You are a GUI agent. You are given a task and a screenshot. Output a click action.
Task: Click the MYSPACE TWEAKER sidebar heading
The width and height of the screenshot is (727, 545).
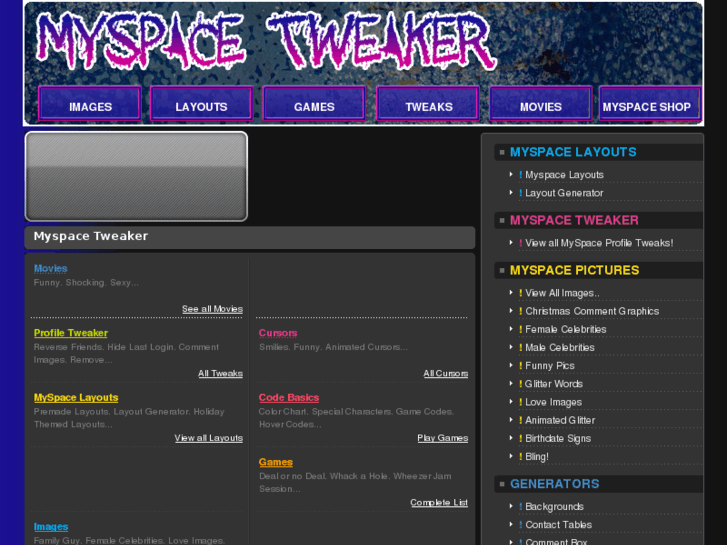(x=574, y=220)
